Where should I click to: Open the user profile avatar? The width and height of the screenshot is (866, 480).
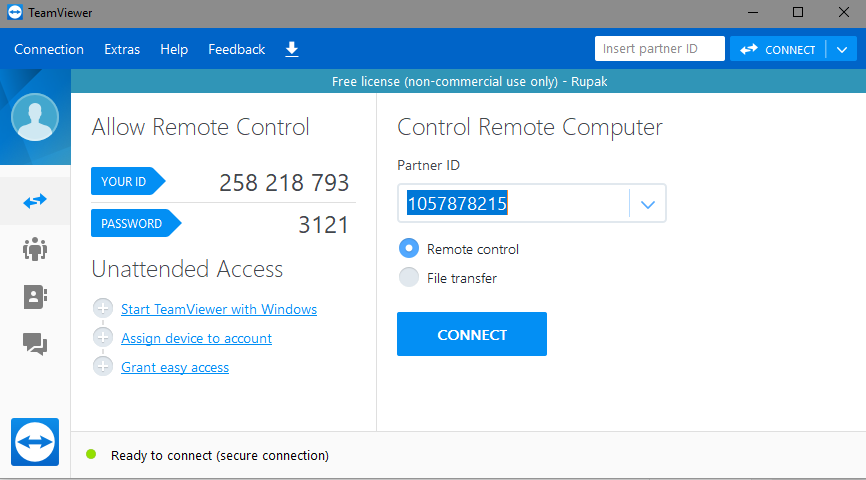coord(35,117)
